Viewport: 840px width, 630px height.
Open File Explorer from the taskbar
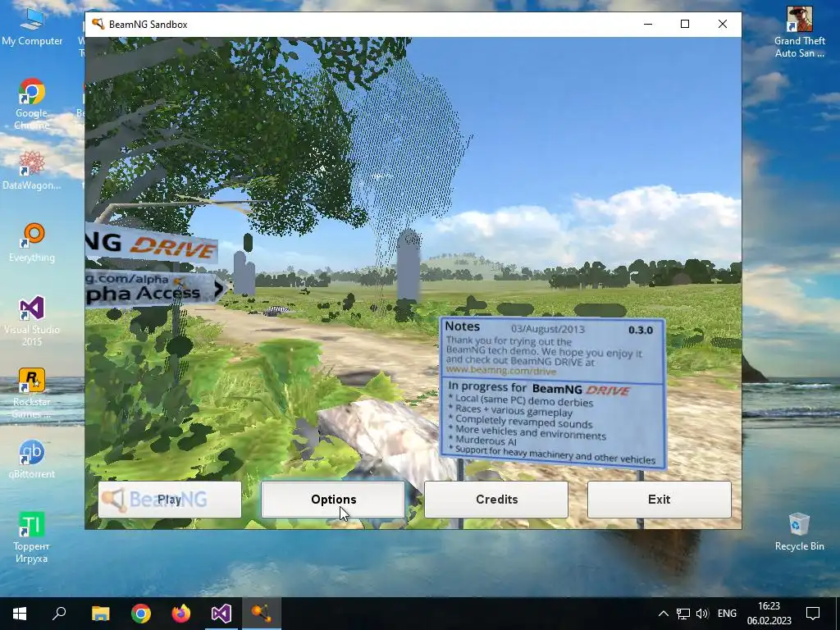click(100, 614)
